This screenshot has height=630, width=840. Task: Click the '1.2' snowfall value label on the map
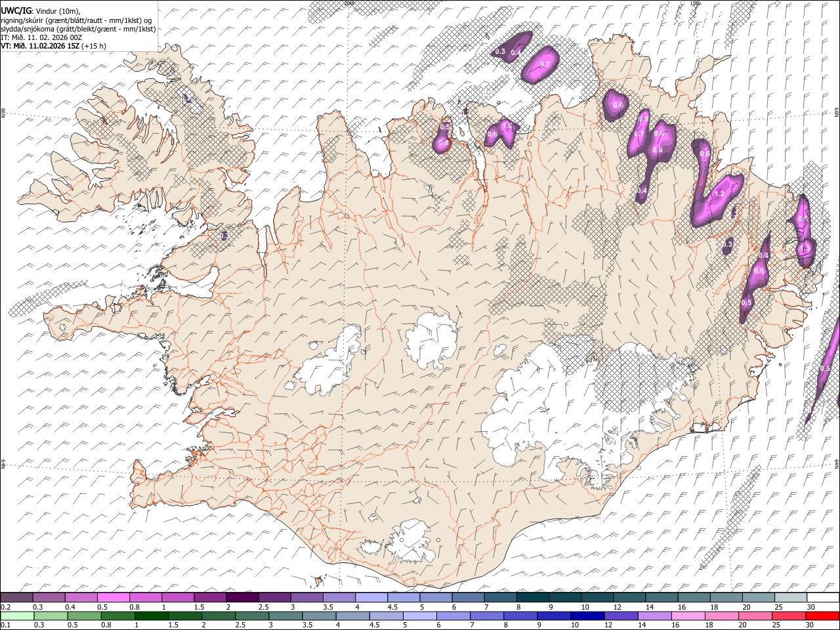pos(719,194)
